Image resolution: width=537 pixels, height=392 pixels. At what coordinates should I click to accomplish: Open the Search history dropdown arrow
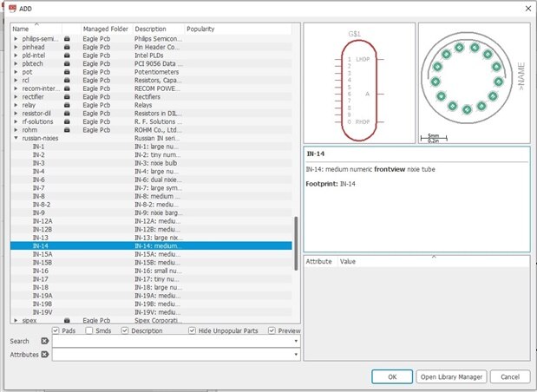tap(296, 342)
